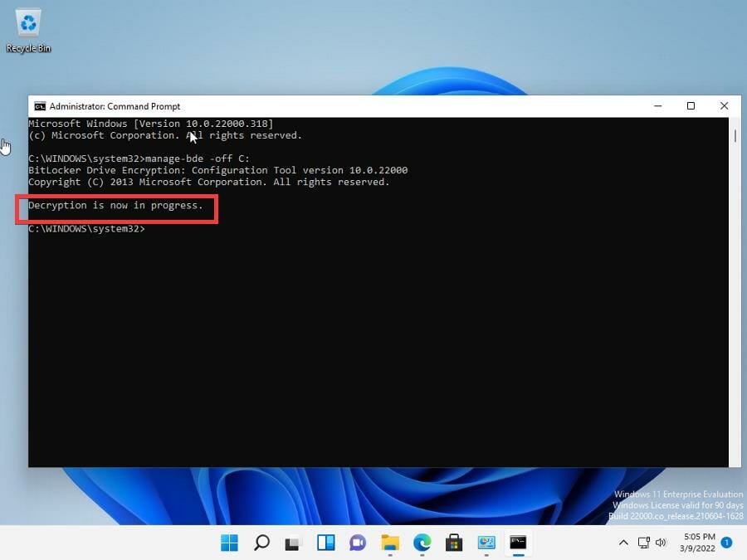The width and height of the screenshot is (747, 560).
Task: Expand hidden system tray icons
Action: pyautogui.click(x=622, y=543)
